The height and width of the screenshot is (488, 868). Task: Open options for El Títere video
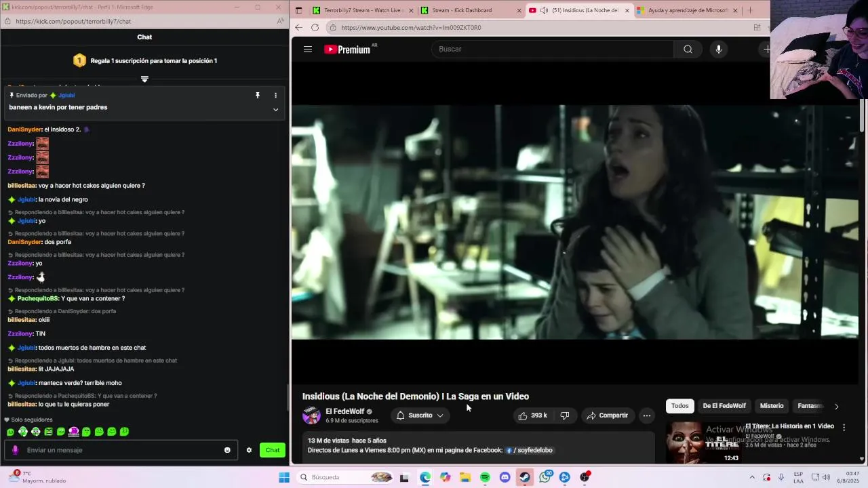pyautogui.click(x=844, y=428)
